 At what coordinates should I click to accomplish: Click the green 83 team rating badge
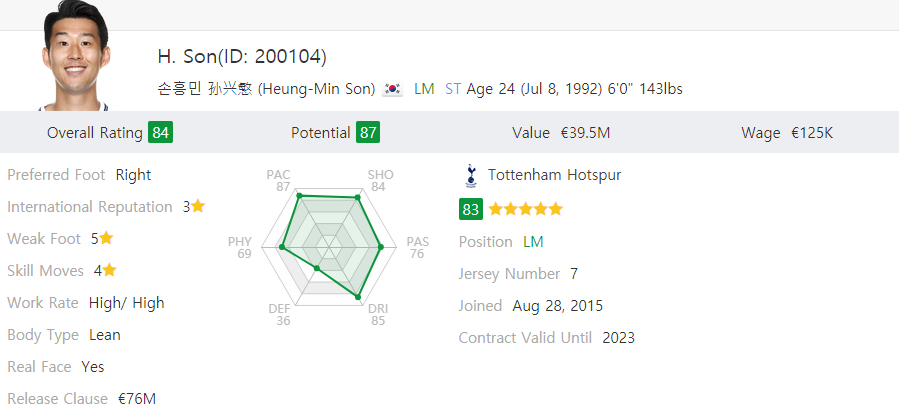click(x=471, y=209)
